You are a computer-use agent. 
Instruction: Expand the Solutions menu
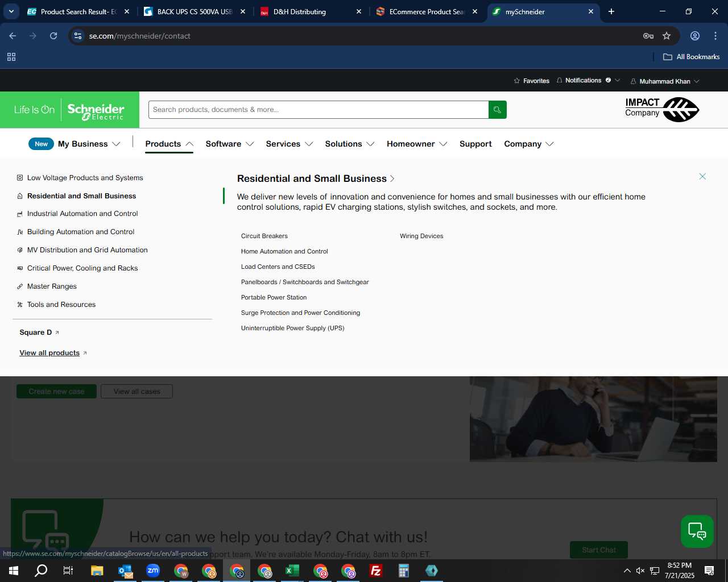coord(350,144)
